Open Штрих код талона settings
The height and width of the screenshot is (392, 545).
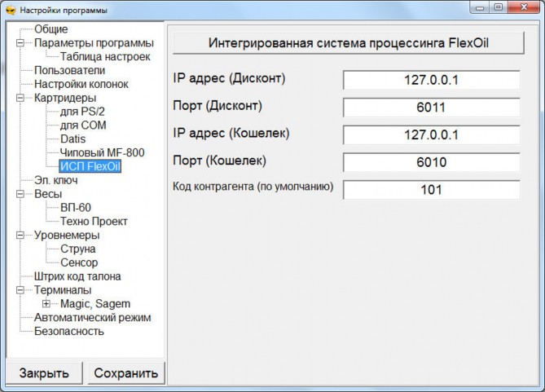coord(77,276)
